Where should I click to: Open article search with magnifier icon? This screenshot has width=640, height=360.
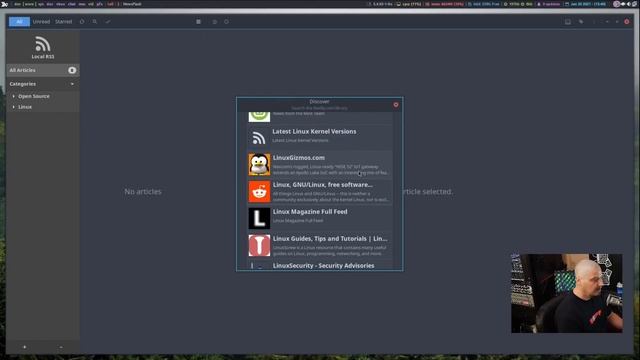[95, 22]
